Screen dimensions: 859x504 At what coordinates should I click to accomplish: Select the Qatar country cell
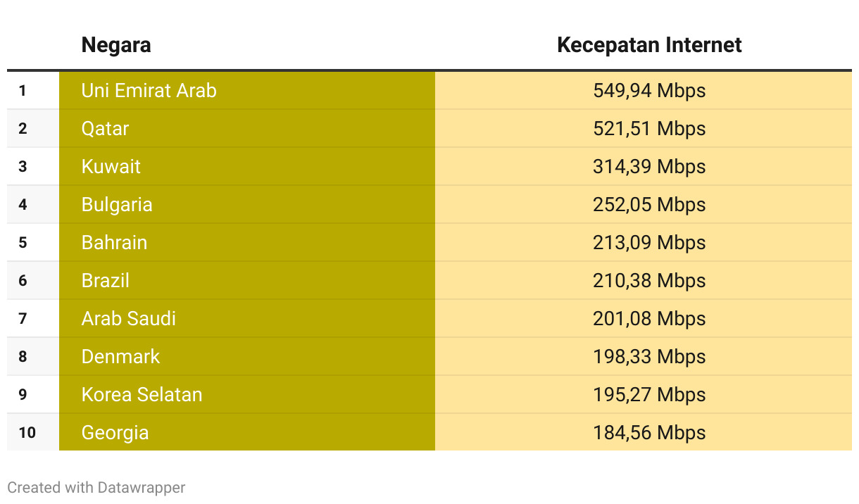(x=247, y=128)
